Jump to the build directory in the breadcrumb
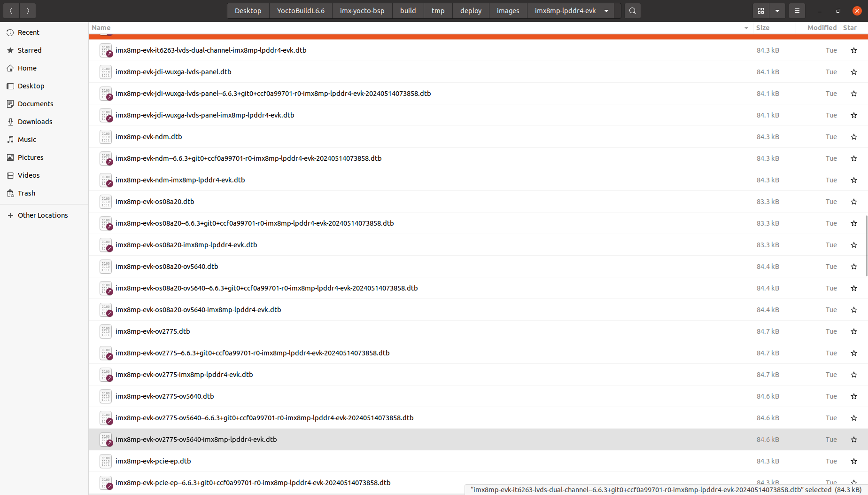Image resolution: width=868 pixels, height=495 pixels. point(408,10)
